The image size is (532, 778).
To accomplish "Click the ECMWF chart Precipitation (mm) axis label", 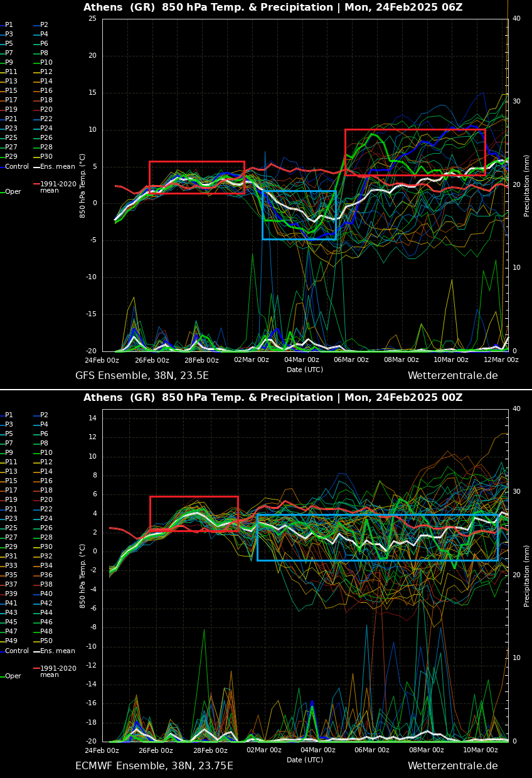I will tap(527, 575).
